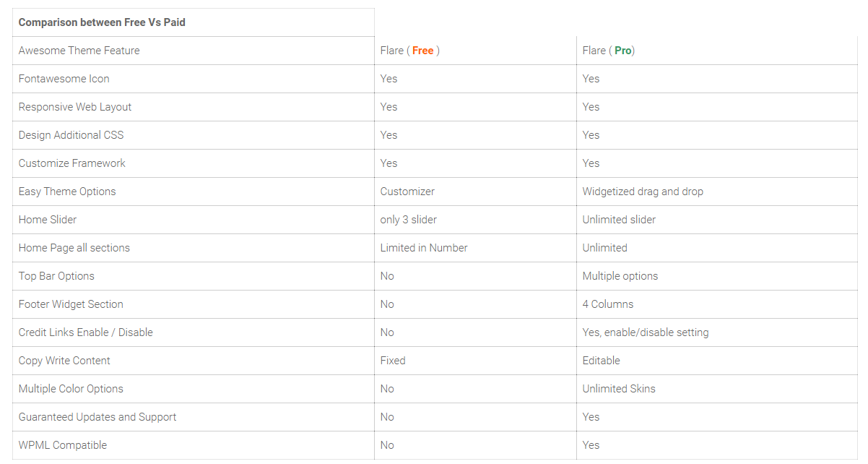Select the 'Responsive Web Layout' row label
Viewport: 868px width, 464px height.
pos(75,107)
